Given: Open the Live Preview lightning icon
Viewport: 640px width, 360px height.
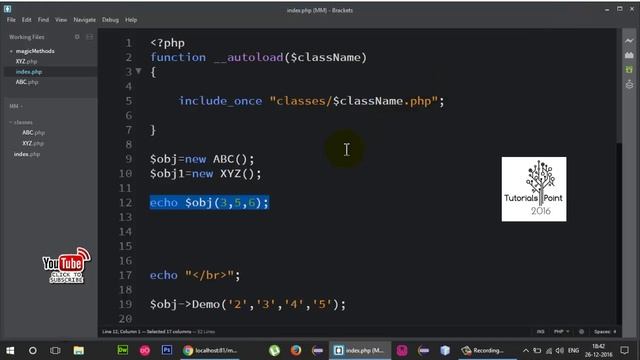Looking at the screenshot, I should tap(629, 40).
